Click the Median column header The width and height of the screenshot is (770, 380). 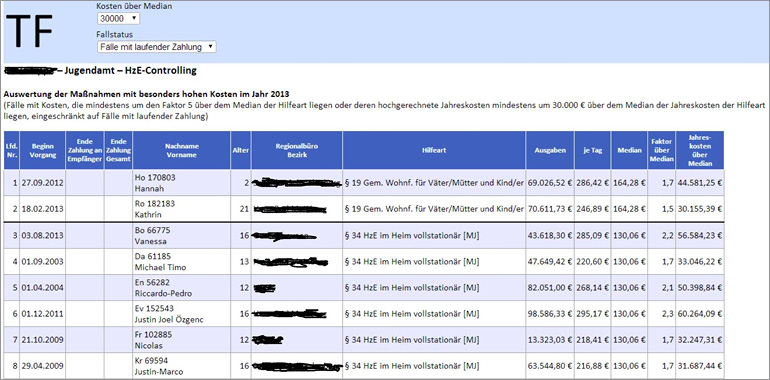(x=629, y=150)
